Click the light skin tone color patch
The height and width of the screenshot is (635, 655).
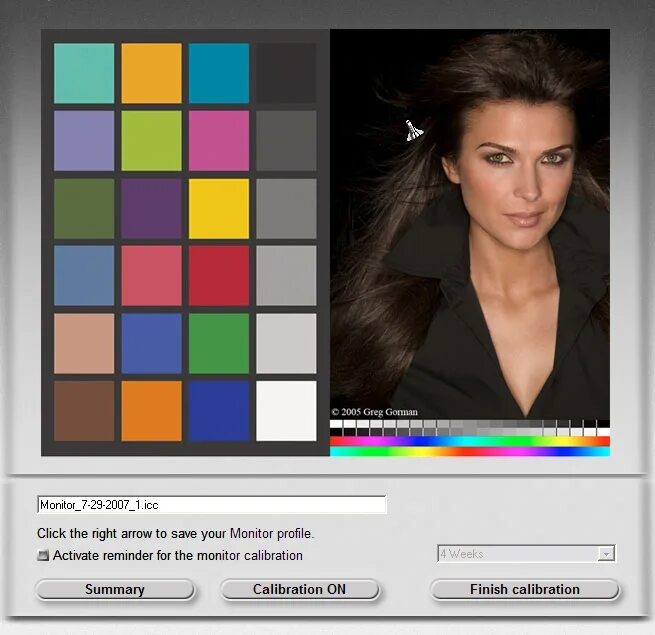(84, 343)
